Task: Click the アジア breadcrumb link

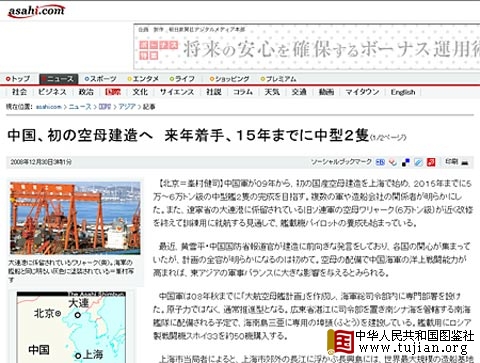Action: tap(127, 107)
